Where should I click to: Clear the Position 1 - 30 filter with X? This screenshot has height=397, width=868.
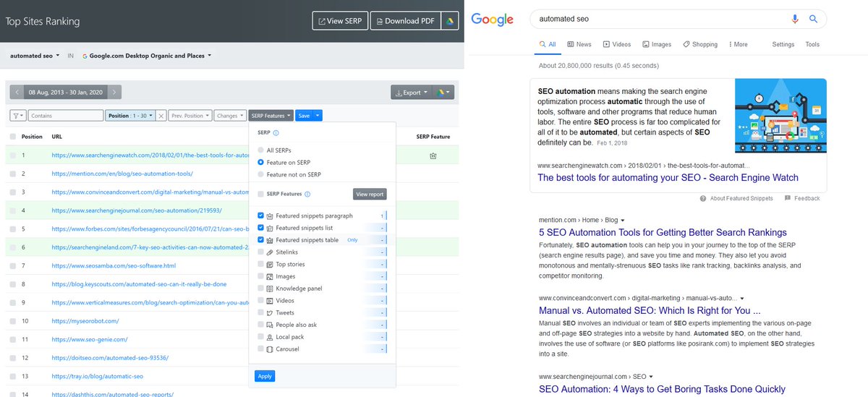(x=162, y=116)
